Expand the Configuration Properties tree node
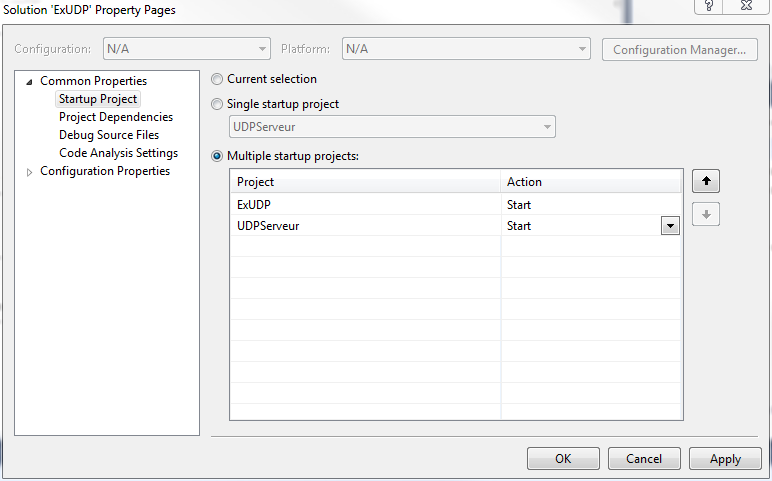The width and height of the screenshot is (772, 481). (29, 172)
